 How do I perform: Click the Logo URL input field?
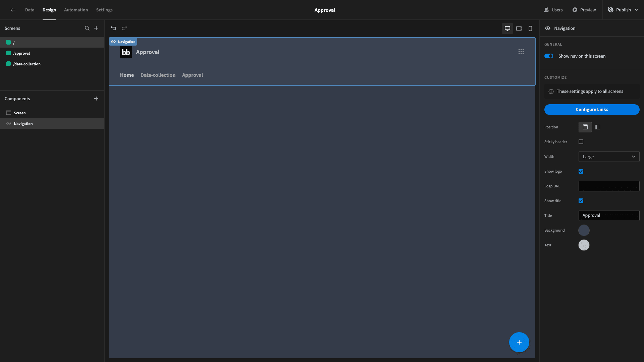click(x=609, y=186)
